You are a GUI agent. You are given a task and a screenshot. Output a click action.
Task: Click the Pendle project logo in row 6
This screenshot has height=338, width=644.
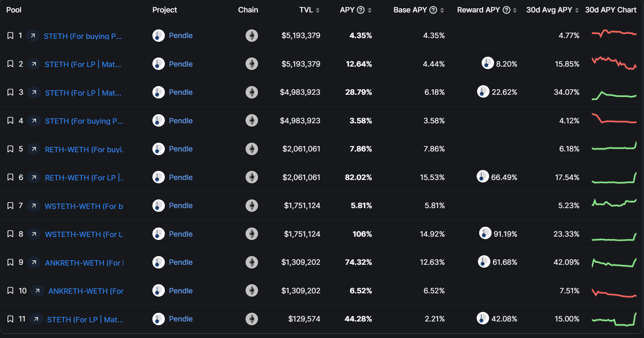click(159, 177)
